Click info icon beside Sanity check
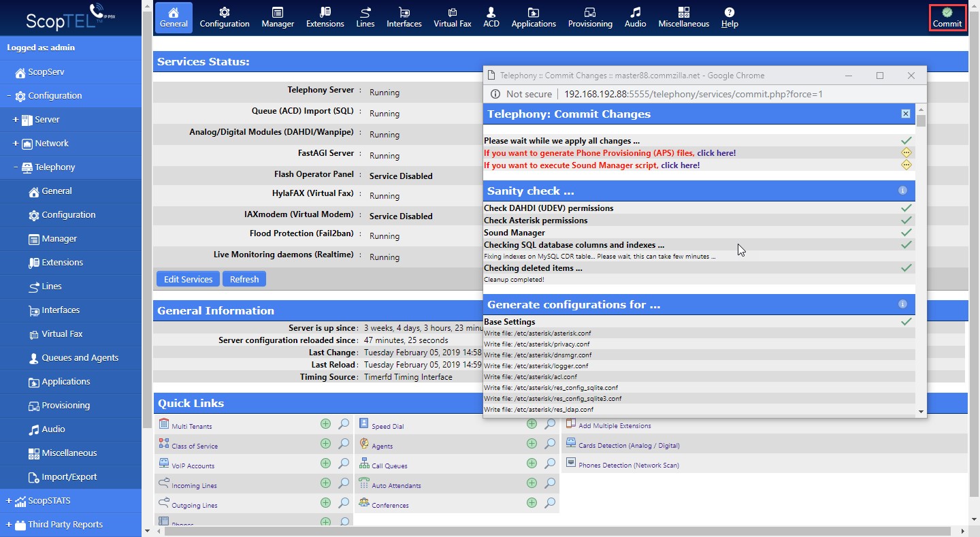Viewport: 980px width, 537px height. click(902, 191)
